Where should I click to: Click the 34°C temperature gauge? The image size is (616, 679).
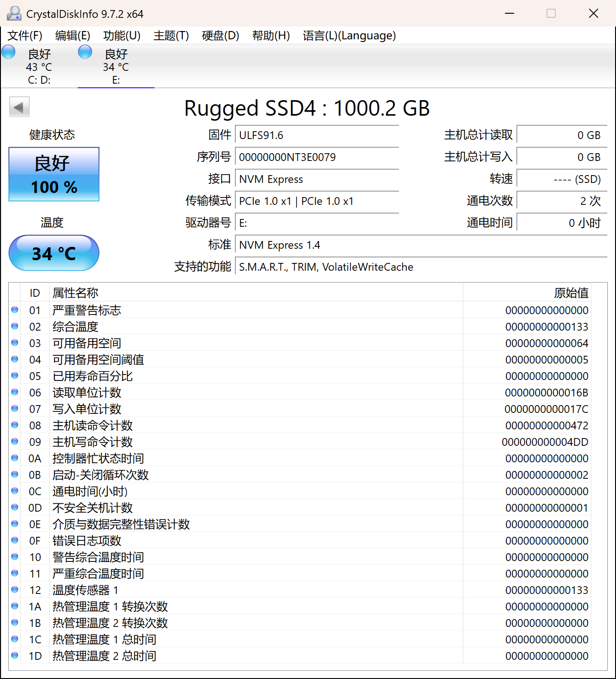53,253
